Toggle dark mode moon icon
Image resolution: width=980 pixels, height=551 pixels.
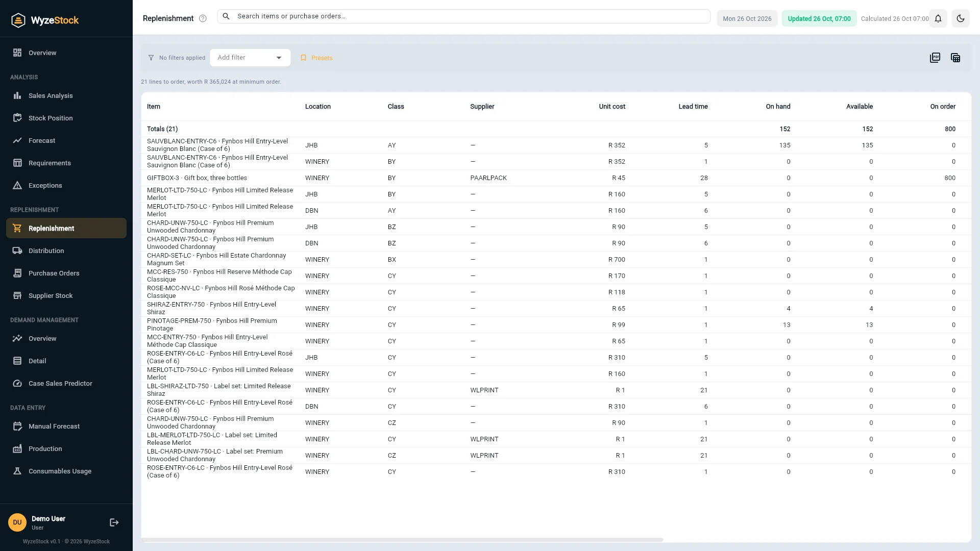point(960,19)
